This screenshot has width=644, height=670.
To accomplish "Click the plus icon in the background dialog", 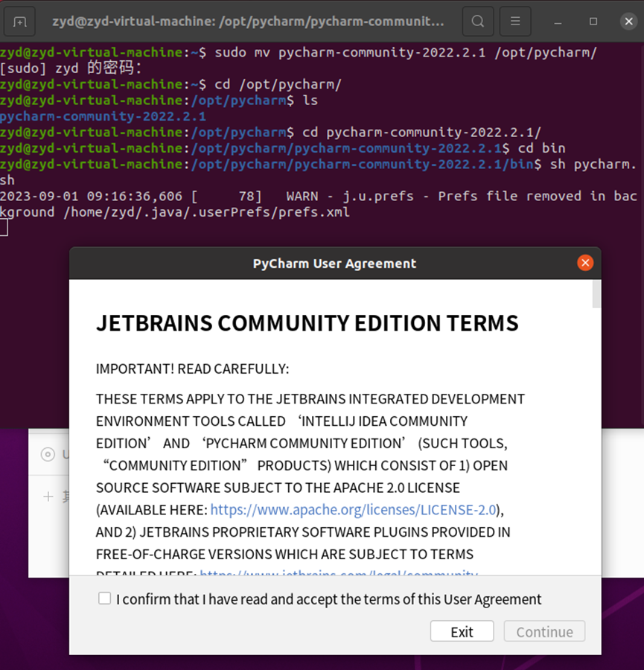I will coord(48,497).
